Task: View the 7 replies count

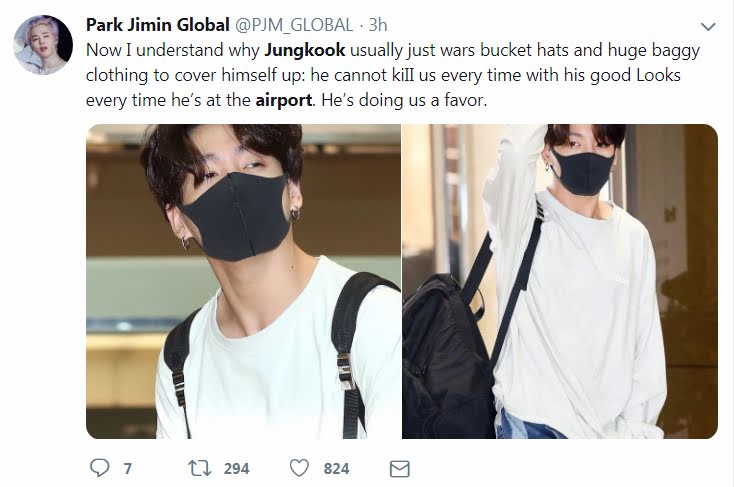Action: [127, 468]
